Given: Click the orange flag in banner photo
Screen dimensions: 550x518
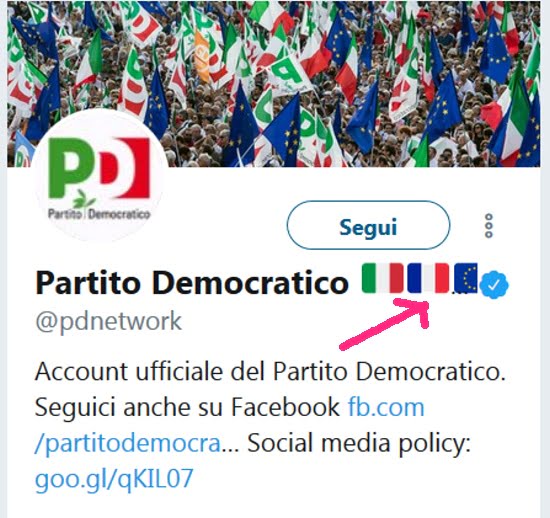Looking at the screenshot, I should pos(201,58).
